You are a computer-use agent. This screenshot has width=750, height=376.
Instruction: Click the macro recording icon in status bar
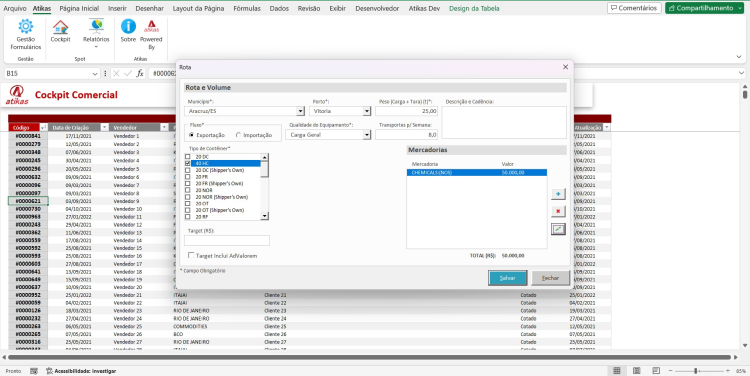tap(34, 371)
